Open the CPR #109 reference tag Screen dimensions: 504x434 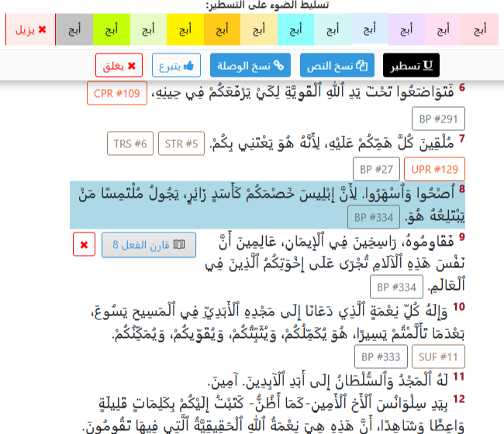(x=117, y=93)
